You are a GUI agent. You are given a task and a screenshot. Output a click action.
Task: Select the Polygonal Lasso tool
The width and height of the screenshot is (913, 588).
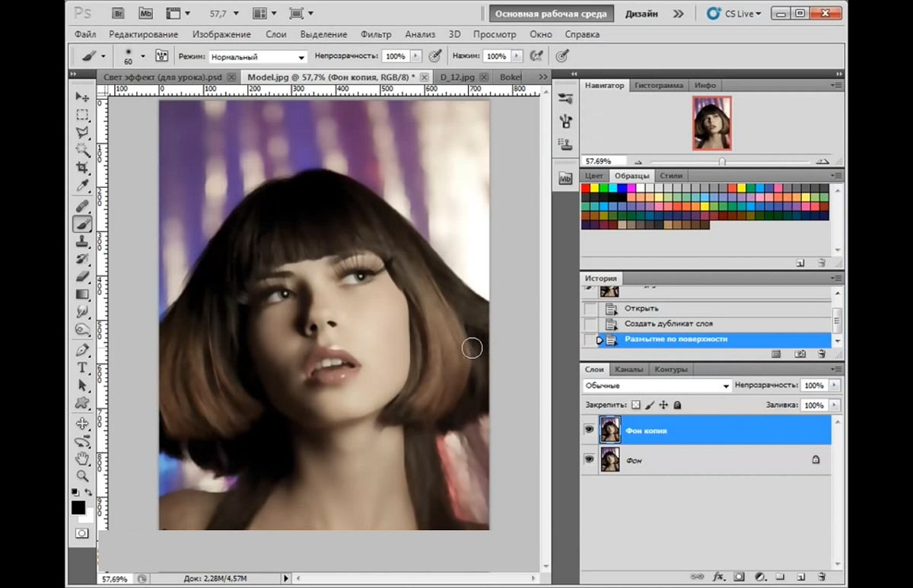82,132
